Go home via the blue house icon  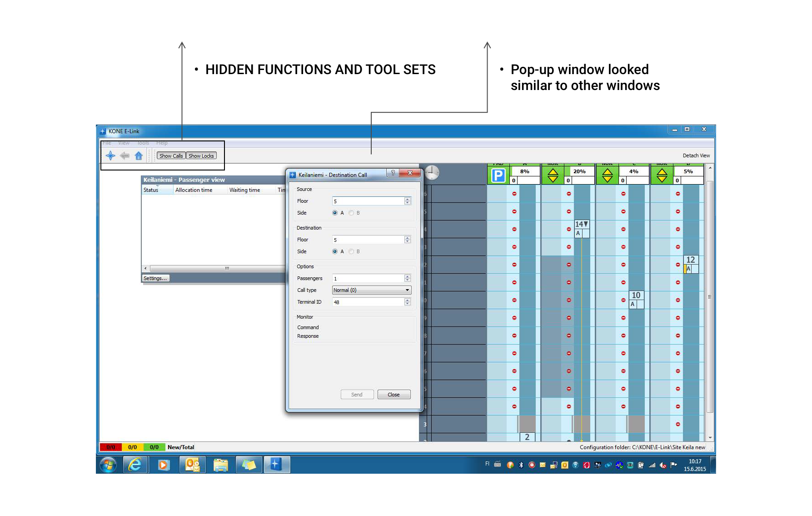(139, 155)
